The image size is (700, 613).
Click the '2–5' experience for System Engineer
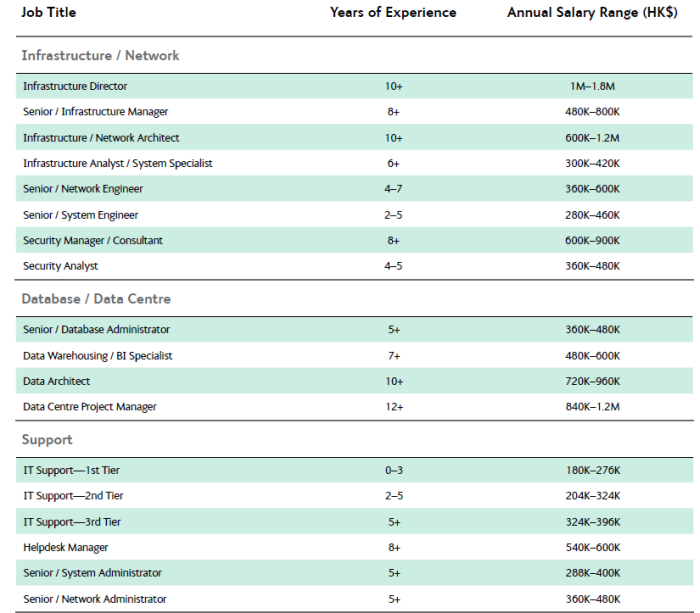pos(393,215)
